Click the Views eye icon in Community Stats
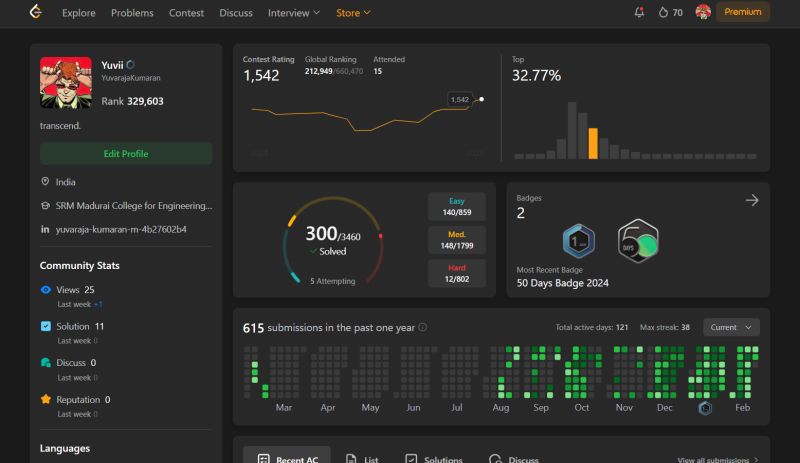This screenshot has height=463, width=800. click(x=45, y=289)
